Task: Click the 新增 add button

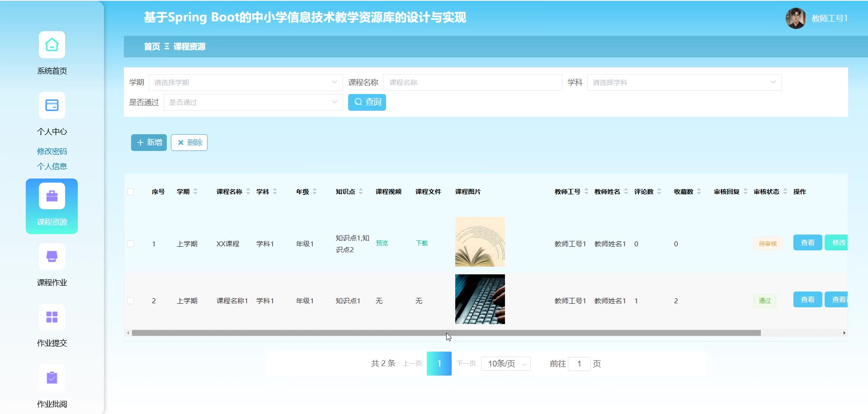Action: [149, 142]
